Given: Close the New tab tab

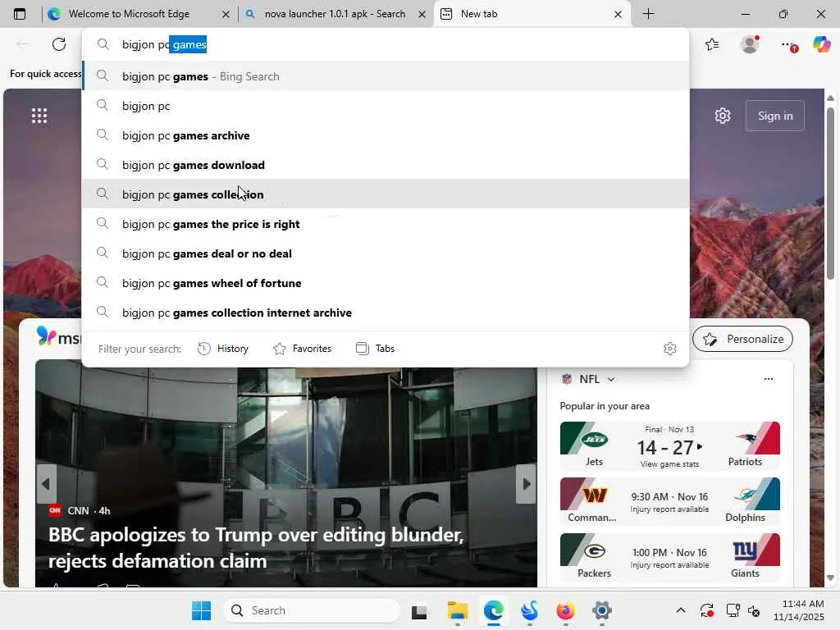Looking at the screenshot, I should coord(619,15).
